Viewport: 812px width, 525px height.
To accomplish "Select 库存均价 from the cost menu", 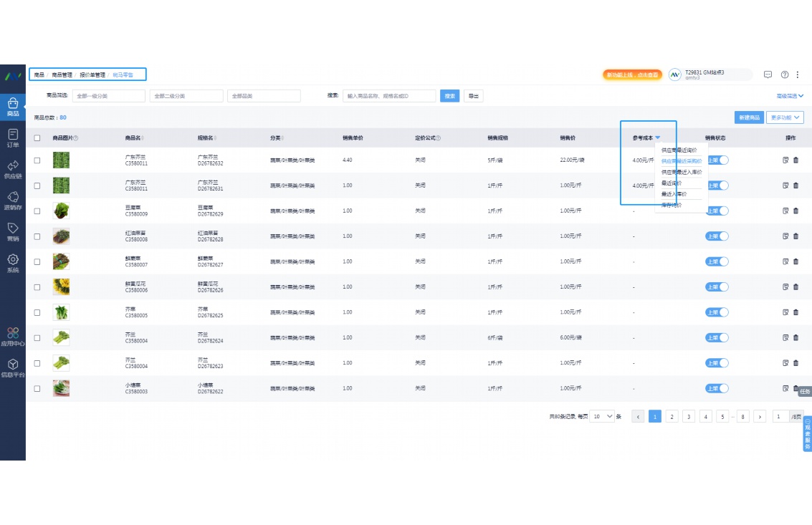I will coord(672,206).
